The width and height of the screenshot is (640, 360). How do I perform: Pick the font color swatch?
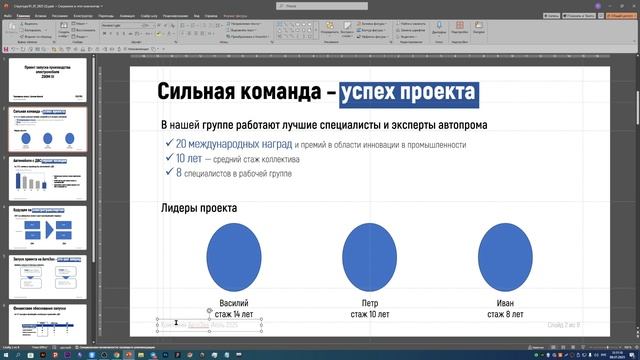coord(169,33)
